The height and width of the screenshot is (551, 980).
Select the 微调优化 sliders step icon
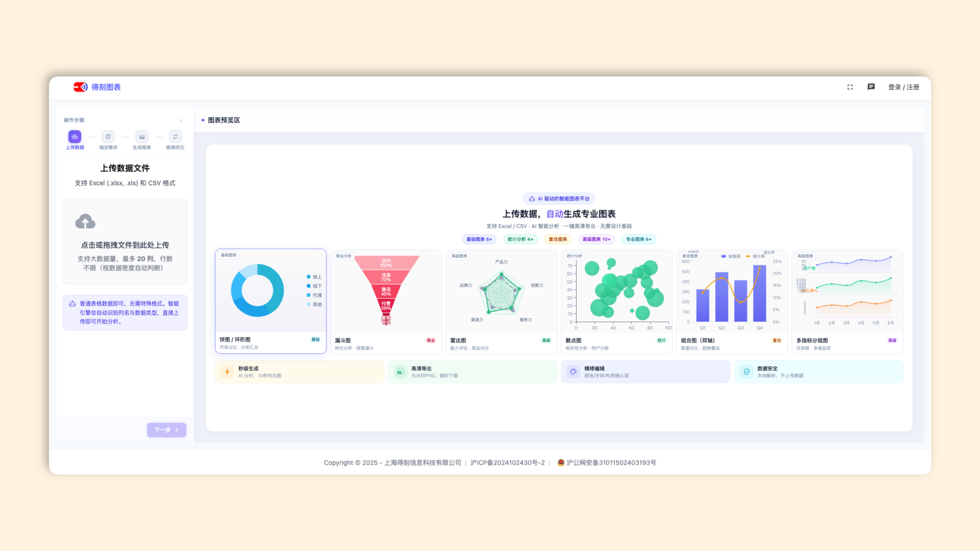coord(175,137)
